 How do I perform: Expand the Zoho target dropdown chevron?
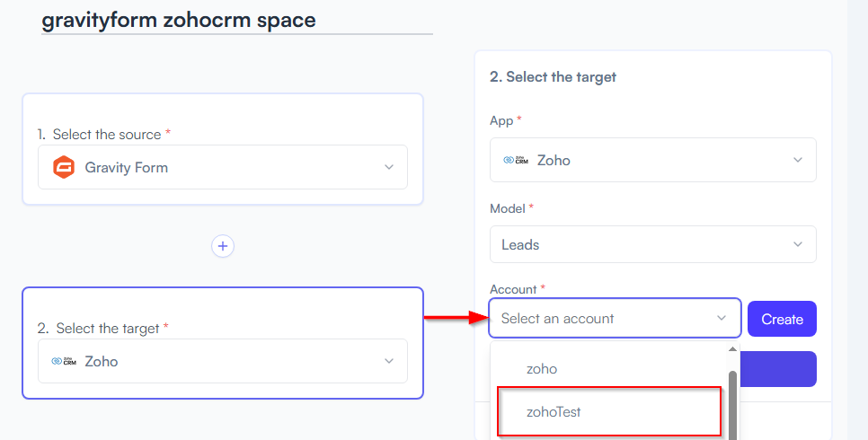[389, 361]
